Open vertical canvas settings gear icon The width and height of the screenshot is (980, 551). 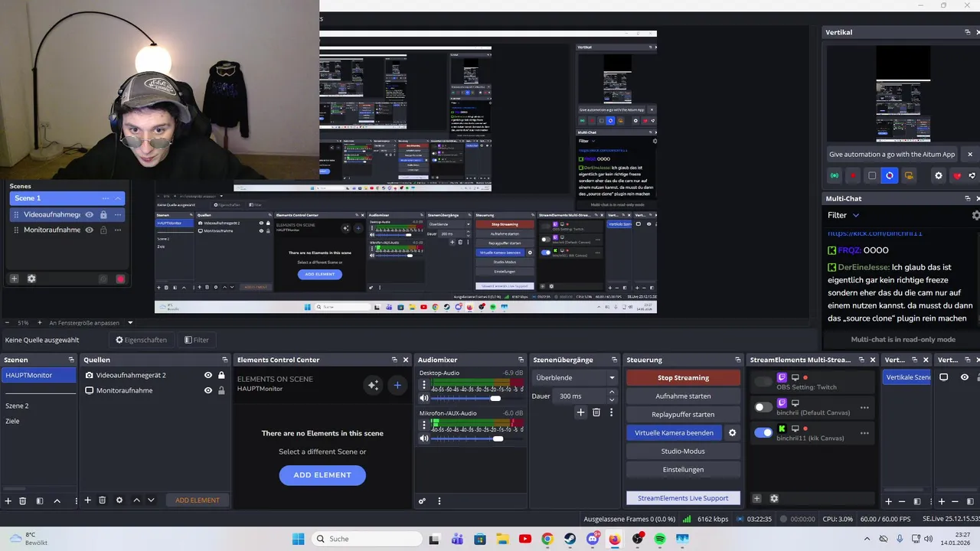[x=939, y=176]
